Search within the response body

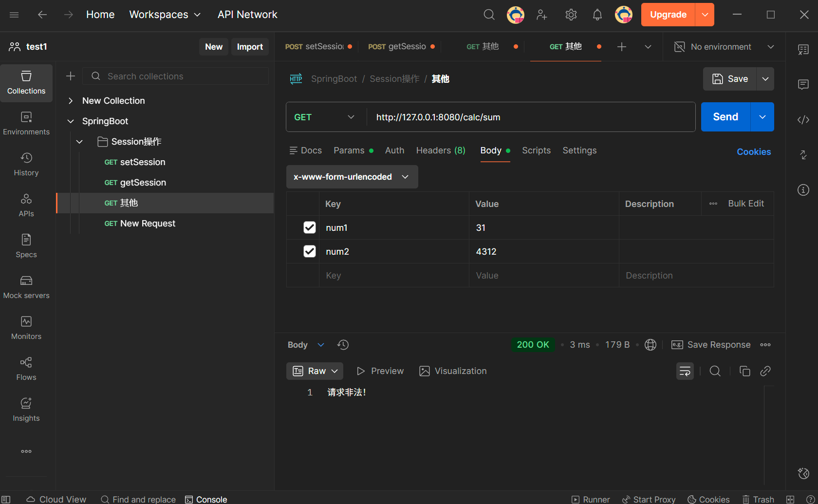[x=715, y=371]
